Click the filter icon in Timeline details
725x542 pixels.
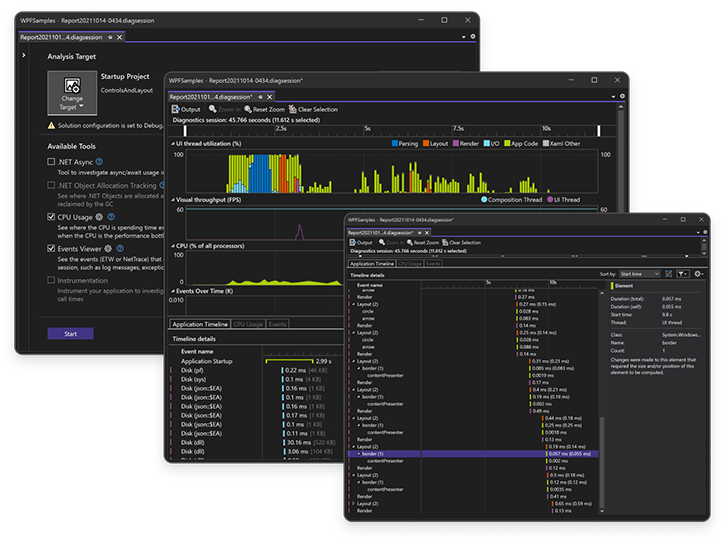point(683,274)
